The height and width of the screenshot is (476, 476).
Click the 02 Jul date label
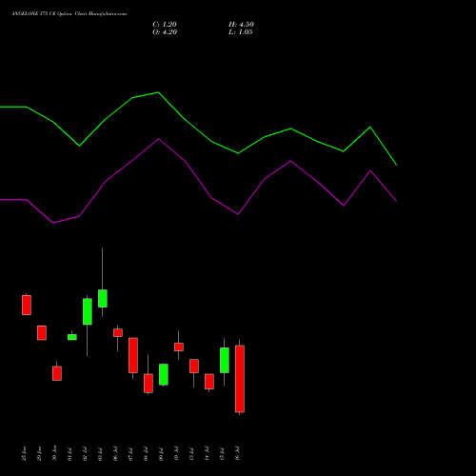(x=85, y=453)
